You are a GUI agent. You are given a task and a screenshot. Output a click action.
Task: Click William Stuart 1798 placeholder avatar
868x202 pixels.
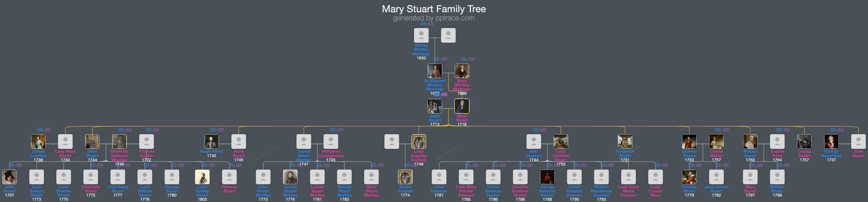tap(777, 177)
